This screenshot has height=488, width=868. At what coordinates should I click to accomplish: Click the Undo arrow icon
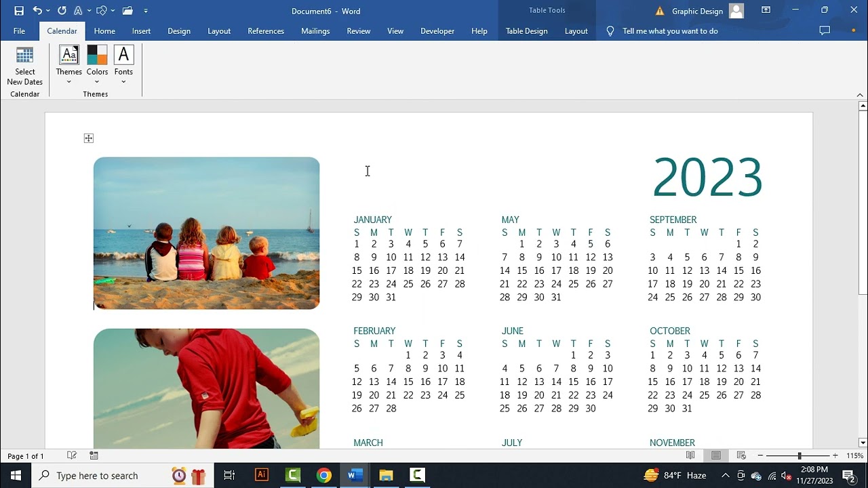(x=38, y=11)
